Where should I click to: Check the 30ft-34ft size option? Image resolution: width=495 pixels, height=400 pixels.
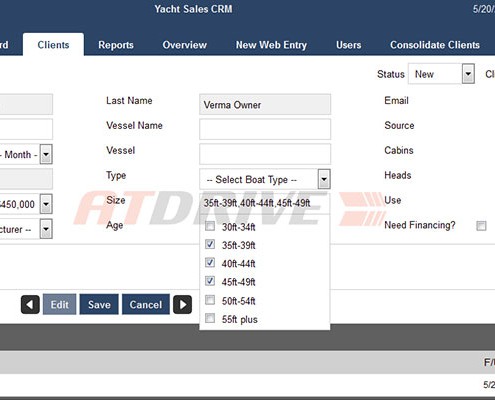tap(210, 226)
